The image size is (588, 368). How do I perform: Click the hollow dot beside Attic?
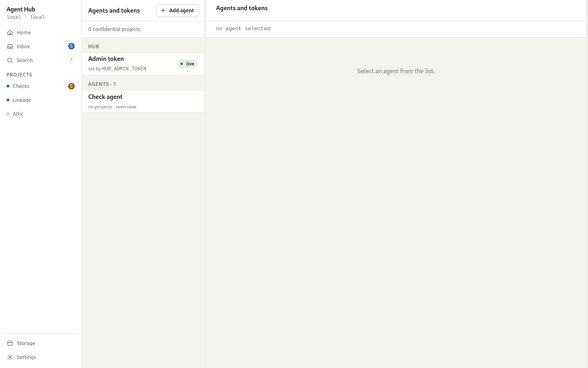click(x=8, y=114)
